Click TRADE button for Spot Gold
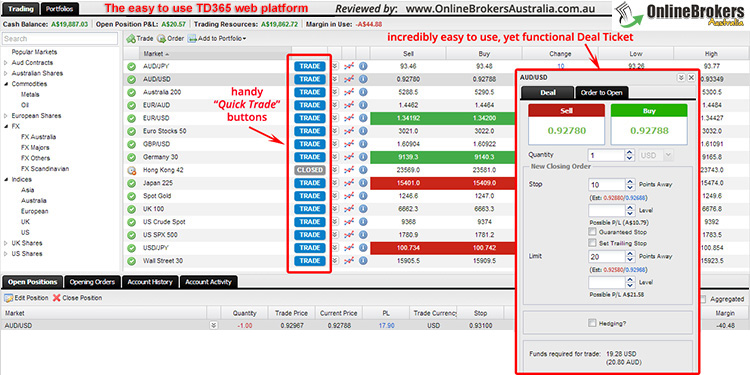 310,196
